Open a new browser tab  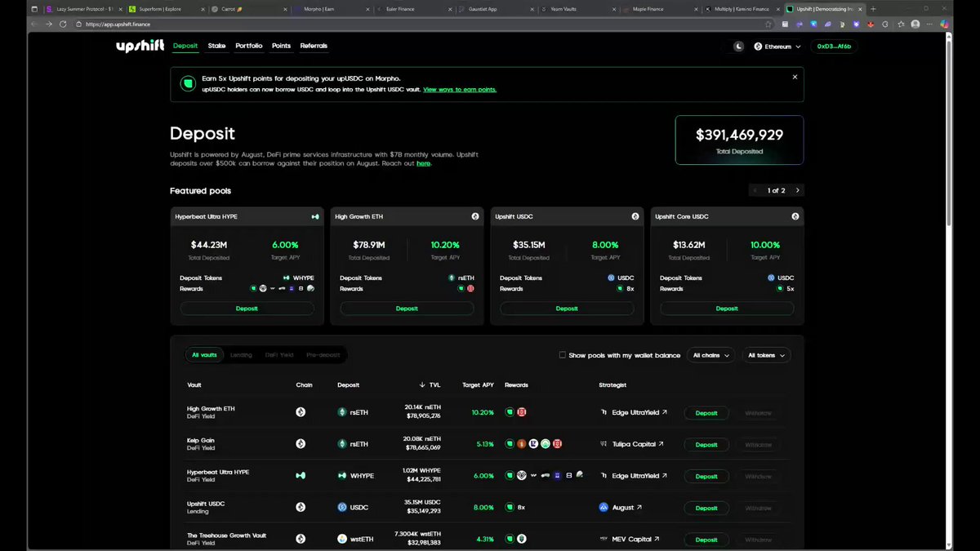point(873,9)
